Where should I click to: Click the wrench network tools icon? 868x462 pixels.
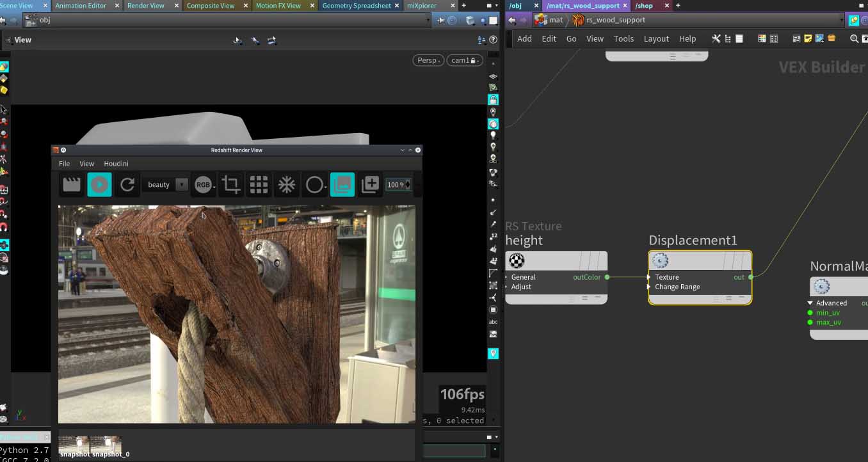(716, 39)
